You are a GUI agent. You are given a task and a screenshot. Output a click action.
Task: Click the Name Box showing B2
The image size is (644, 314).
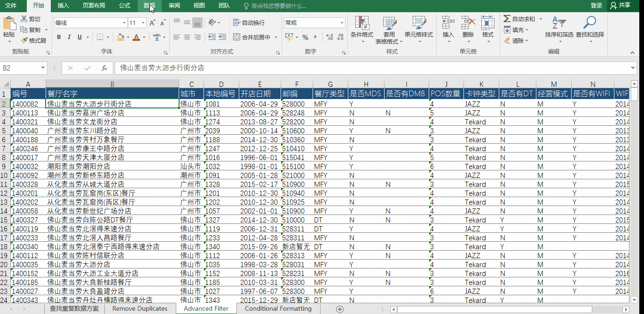[x=24, y=68]
